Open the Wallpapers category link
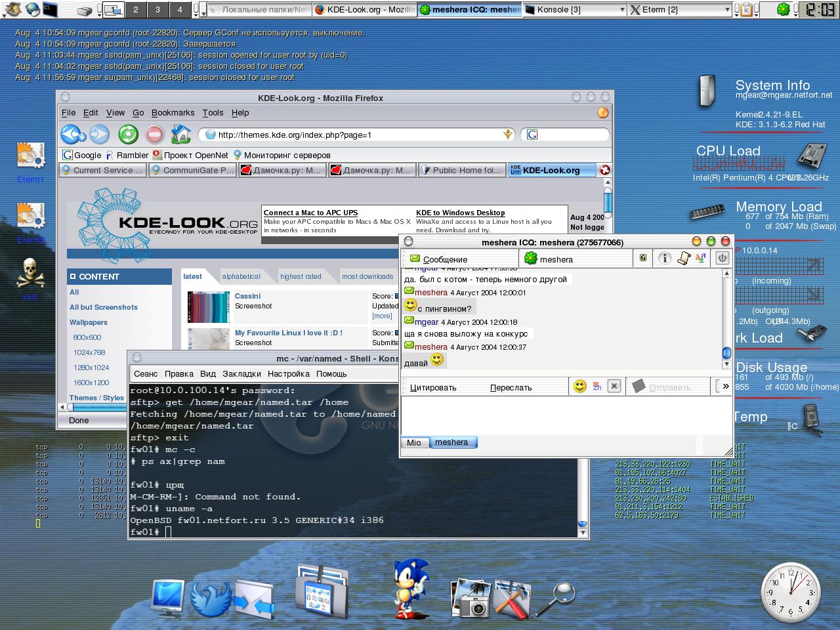Viewport: 840px width, 630px height. [89, 322]
